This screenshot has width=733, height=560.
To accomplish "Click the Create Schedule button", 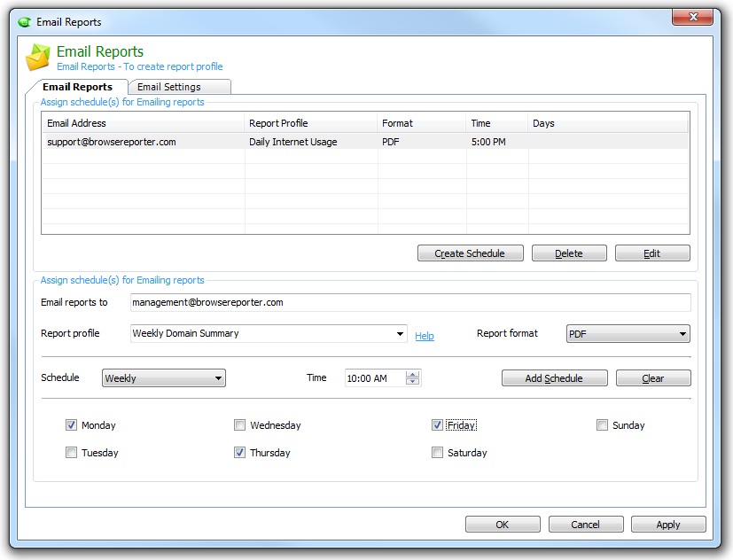I will point(470,253).
